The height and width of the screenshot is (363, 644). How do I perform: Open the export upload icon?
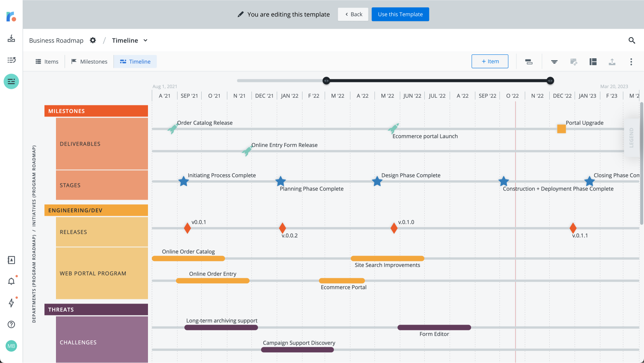tap(612, 62)
